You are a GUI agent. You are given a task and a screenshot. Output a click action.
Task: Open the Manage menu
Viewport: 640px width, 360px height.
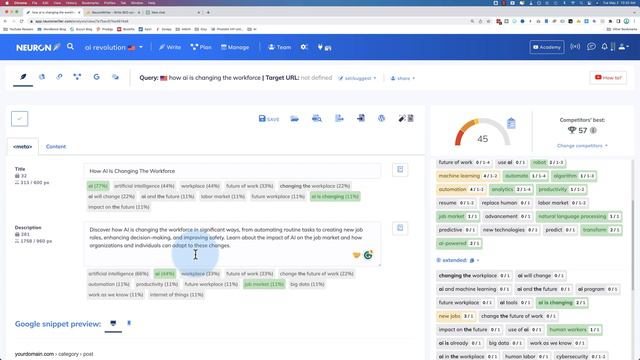coord(235,47)
